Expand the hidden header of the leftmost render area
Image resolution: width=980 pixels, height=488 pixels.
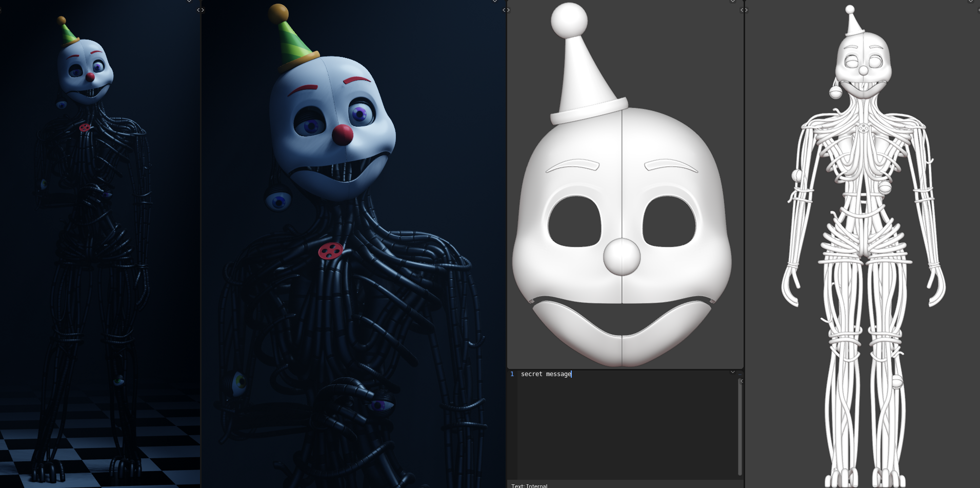click(189, 2)
